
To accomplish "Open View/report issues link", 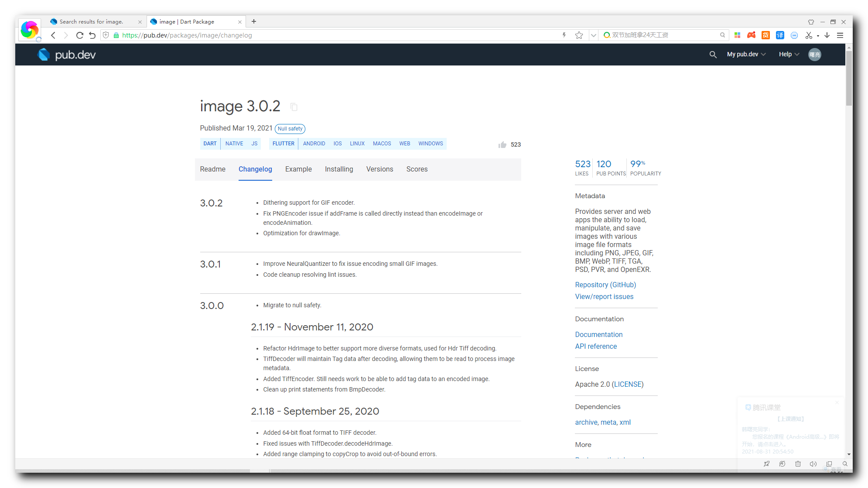I will click(x=604, y=296).
